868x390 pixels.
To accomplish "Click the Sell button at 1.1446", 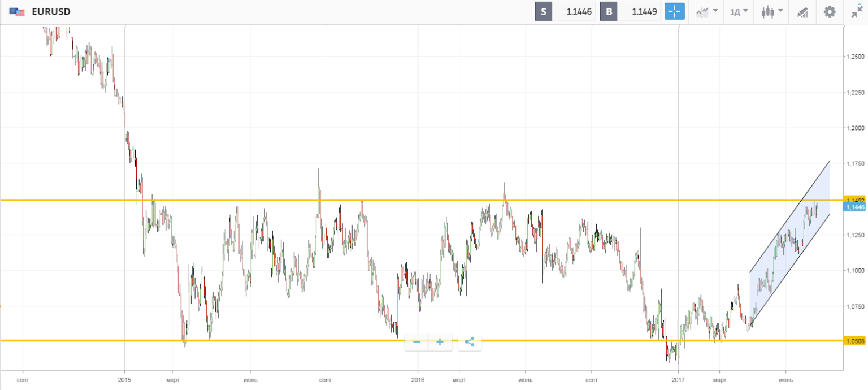I will (565, 11).
